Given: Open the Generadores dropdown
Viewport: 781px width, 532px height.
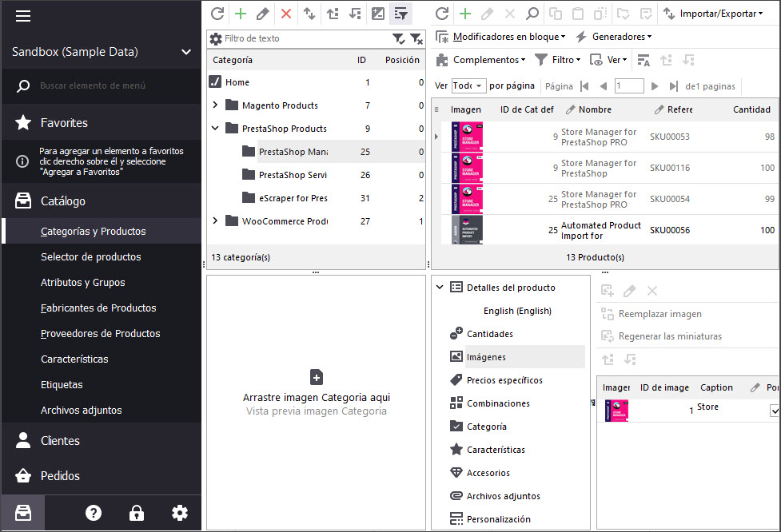Looking at the screenshot, I should click(x=614, y=36).
